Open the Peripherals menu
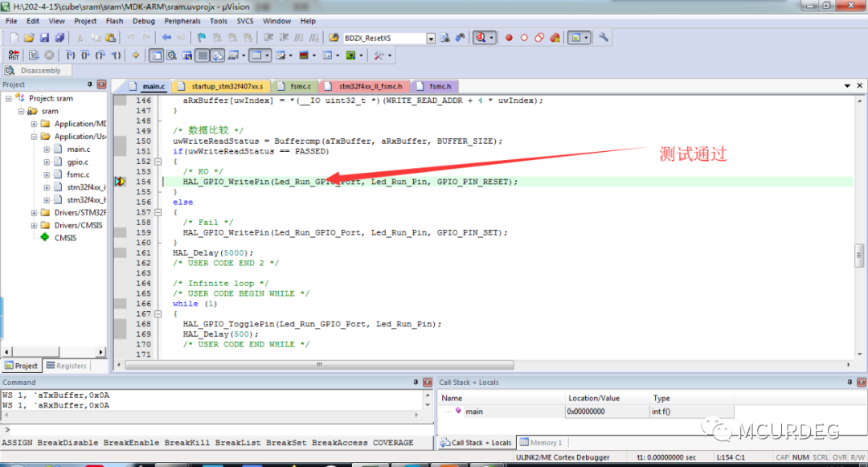The width and height of the screenshot is (868, 467). 182,21
